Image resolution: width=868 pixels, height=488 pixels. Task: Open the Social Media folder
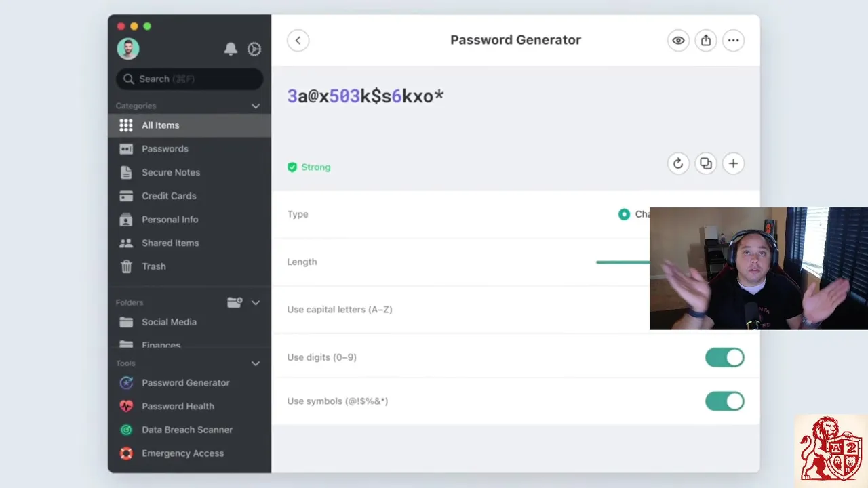[x=169, y=322]
